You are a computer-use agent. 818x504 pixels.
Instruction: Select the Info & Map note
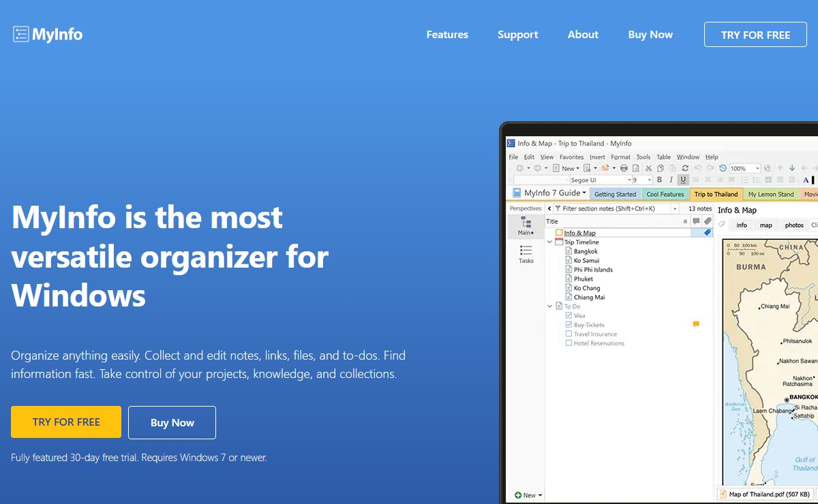click(x=579, y=233)
